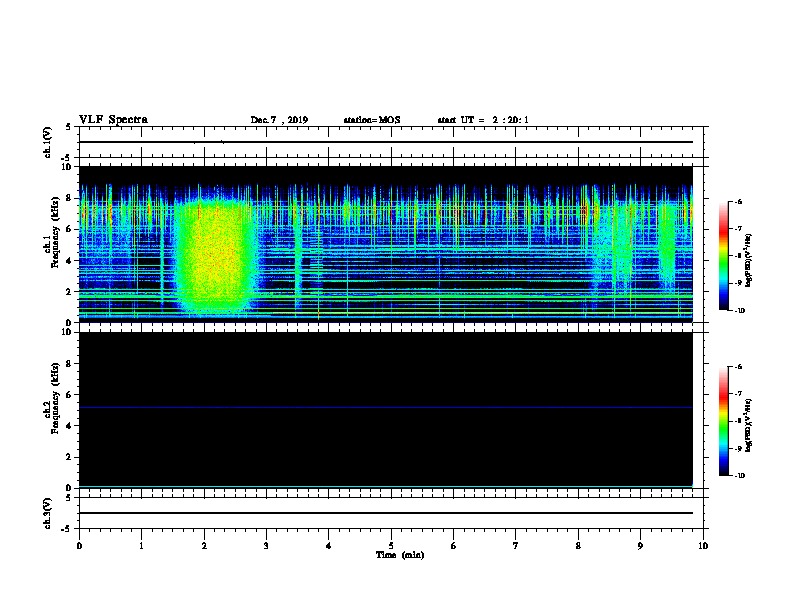Click the "-6" label on the ch.1 color scale
792x612 pixels.
738,202
